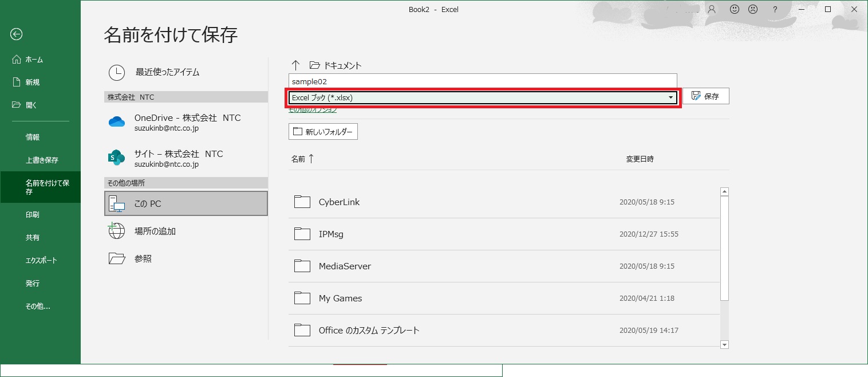This screenshot has height=377, width=868.
Task: Send positive feedback with the smiley icon
Action: 734,9
